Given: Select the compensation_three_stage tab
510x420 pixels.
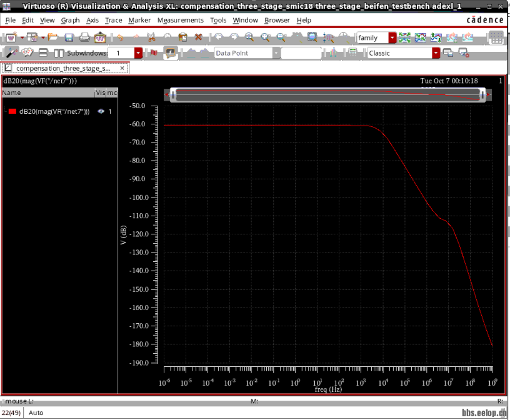Looking at the screenshot, I should pyautogui.click(x=62, y=68).
